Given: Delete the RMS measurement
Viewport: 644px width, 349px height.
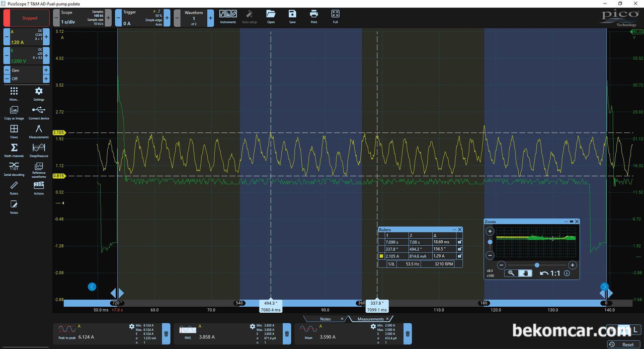Looking at the screenshot, I should (287, 333).
